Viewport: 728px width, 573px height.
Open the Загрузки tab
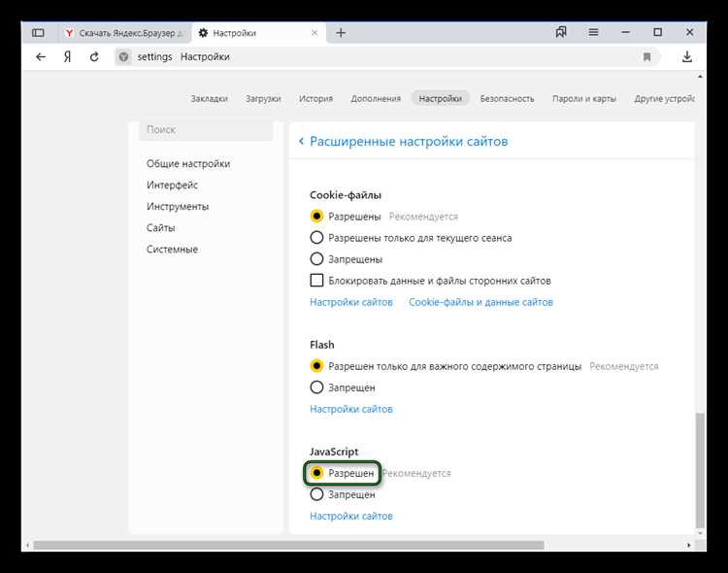pos(263,98)
